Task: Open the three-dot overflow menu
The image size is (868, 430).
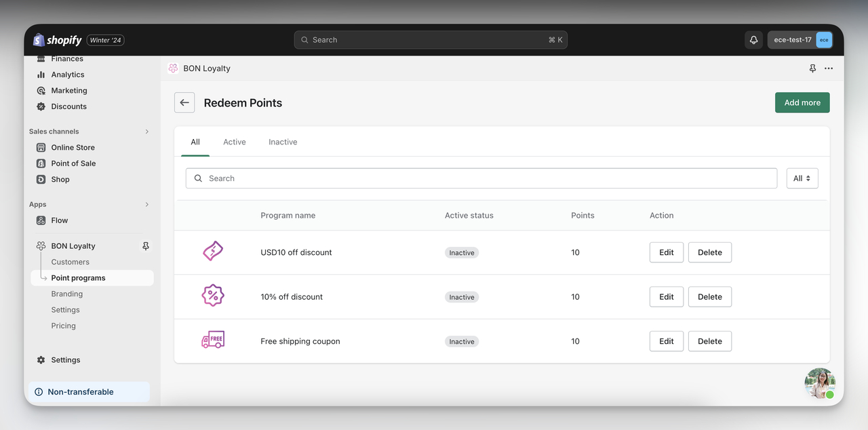Action: point(828,68)
